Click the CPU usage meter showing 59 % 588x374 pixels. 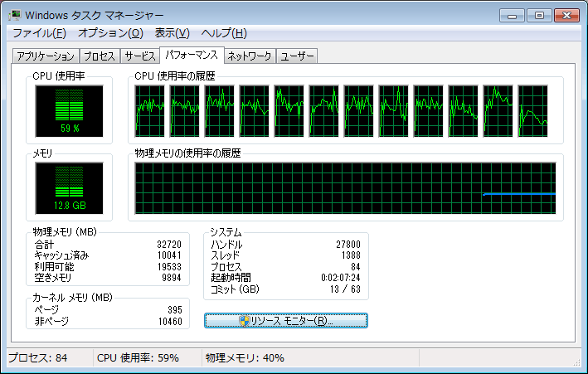coord(70,111)
